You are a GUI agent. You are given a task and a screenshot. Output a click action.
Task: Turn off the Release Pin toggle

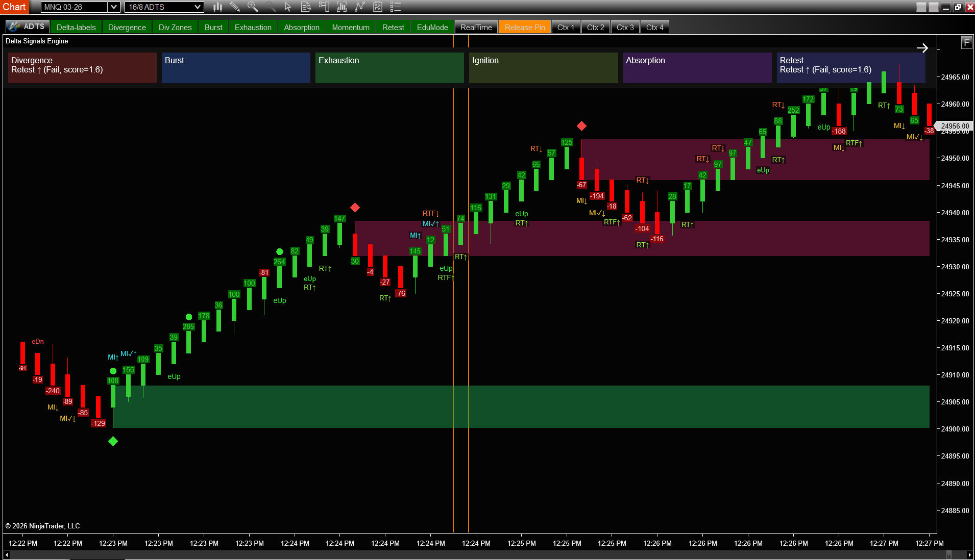tap(524, 27)
